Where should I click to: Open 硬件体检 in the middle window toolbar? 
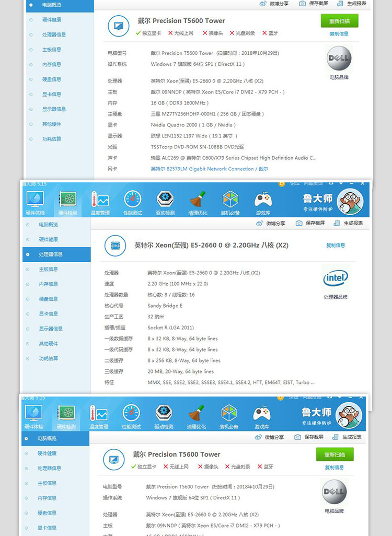tap(35, 203)
